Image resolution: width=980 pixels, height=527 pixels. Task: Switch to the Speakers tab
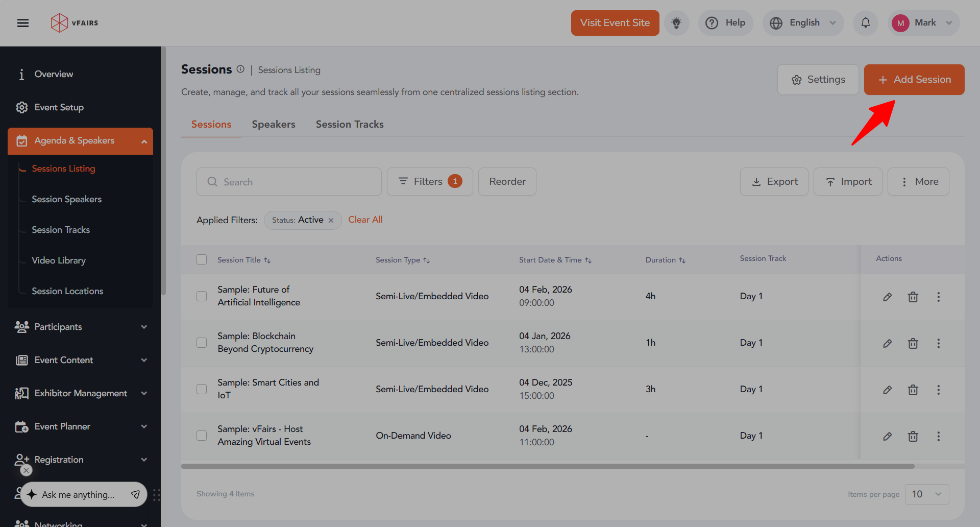click(273, 124)
